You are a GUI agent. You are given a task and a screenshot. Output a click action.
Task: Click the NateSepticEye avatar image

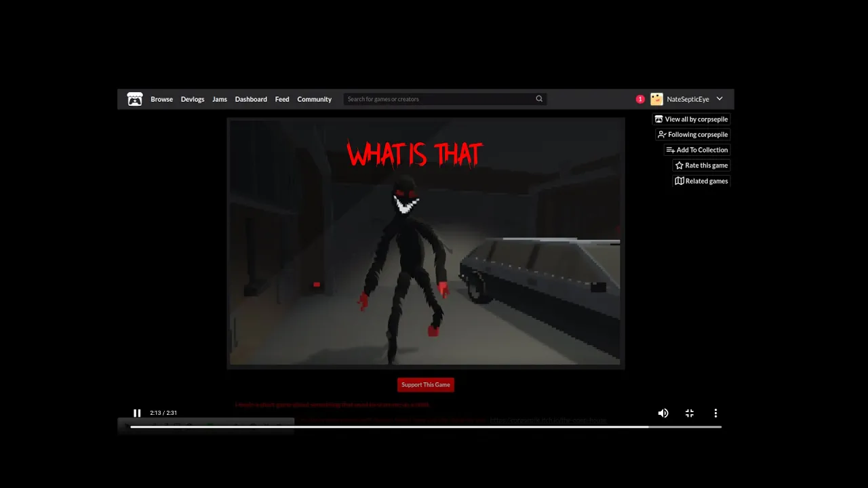click(656, 99)
